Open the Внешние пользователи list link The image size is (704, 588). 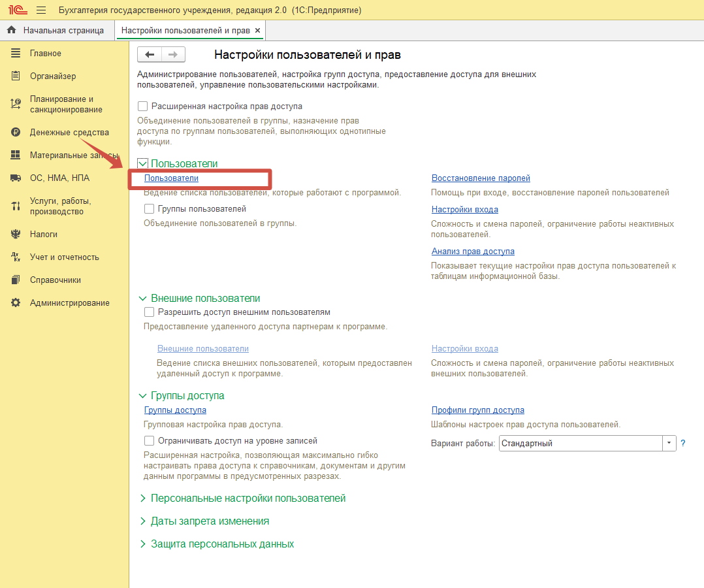coord(203,349)
